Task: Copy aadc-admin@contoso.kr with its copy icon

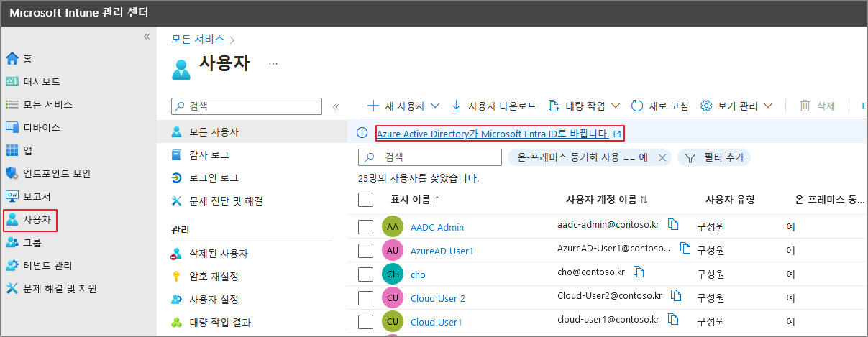Action: tap(674, 225)
